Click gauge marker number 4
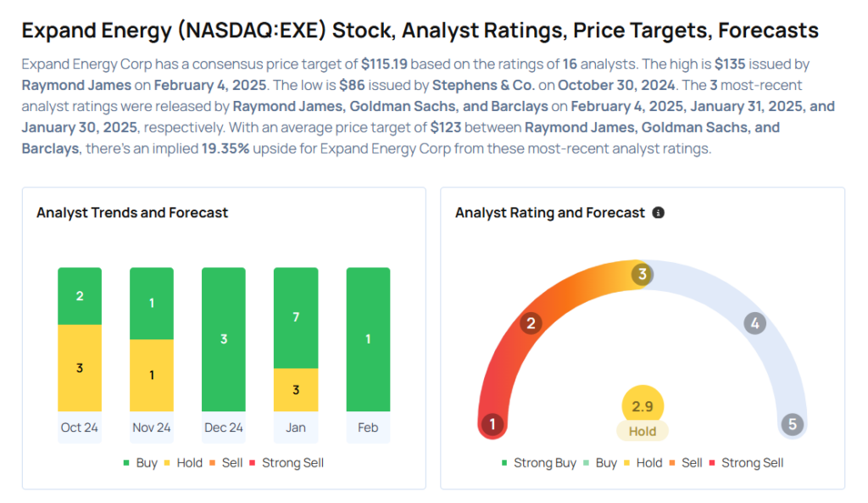 754,323
